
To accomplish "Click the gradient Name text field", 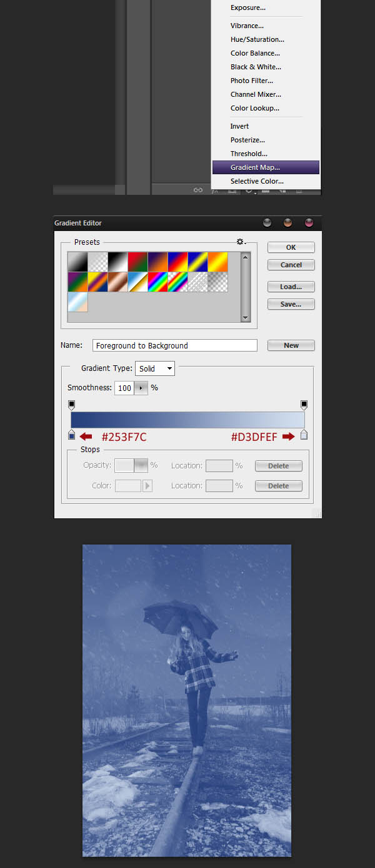I will 175,345.
